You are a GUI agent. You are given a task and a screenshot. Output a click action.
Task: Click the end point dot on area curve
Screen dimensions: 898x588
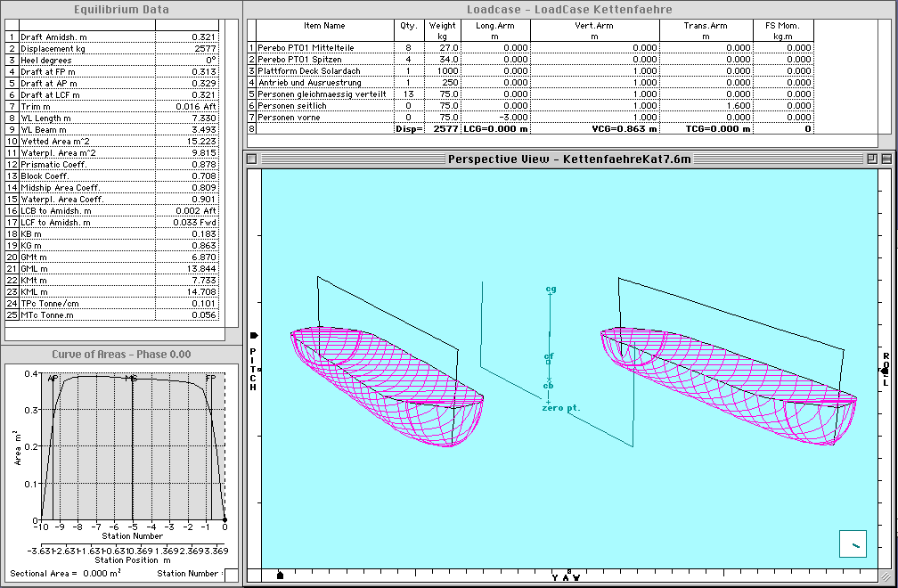click(224, 520)
